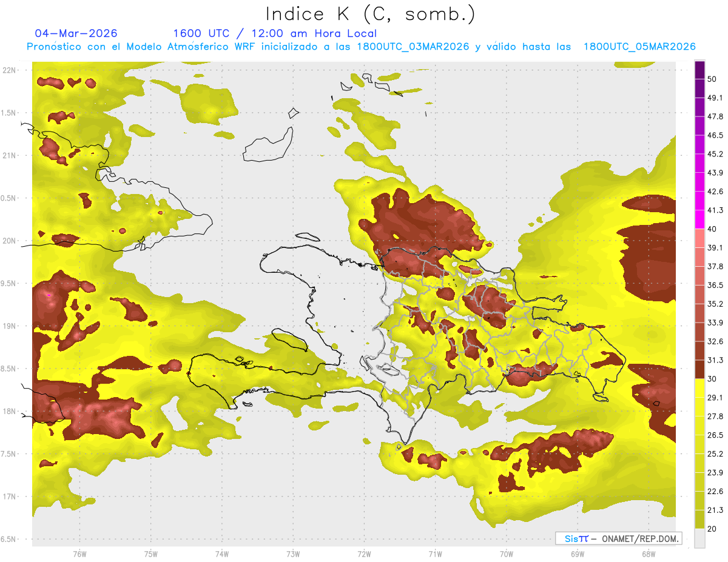Click the legend value '49.1'

pos(715,98)
